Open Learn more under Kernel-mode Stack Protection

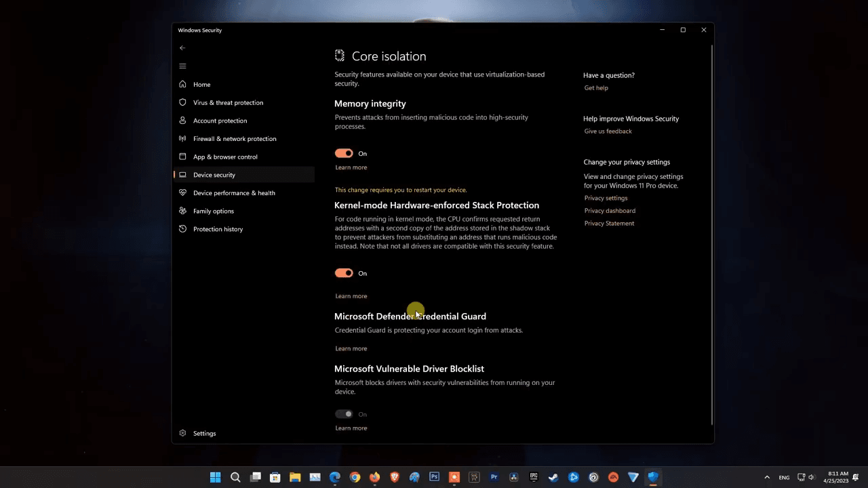point(351,296)
